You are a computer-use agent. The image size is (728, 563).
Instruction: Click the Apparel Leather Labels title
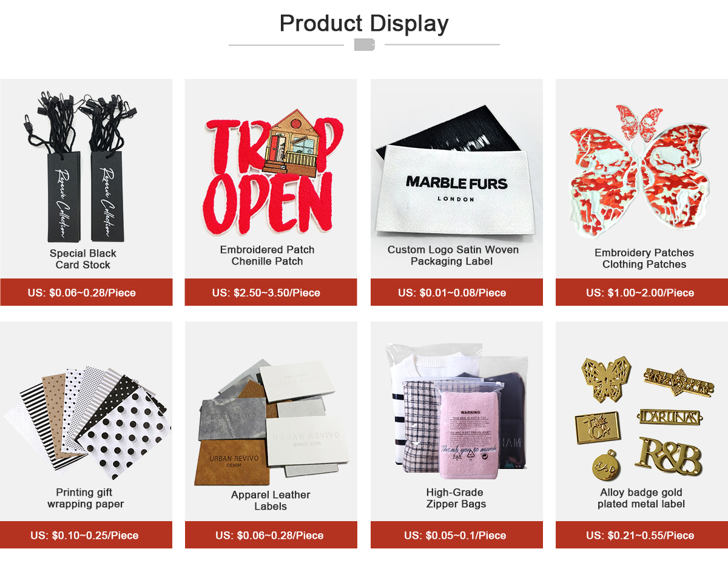point(271,501)
